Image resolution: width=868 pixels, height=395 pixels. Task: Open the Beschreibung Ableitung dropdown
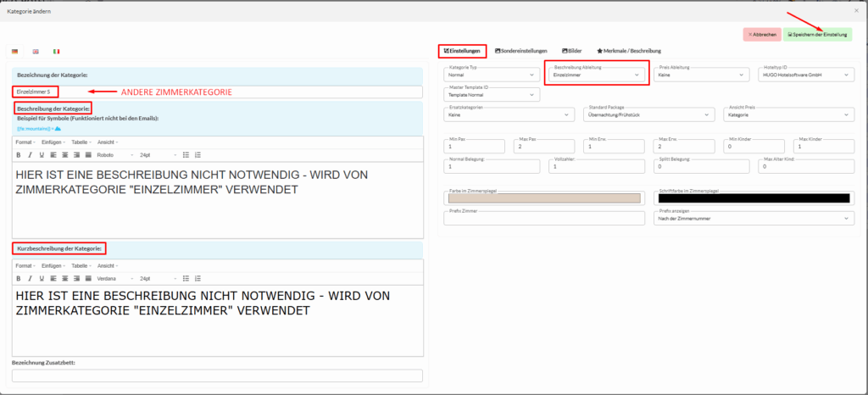[597, 75]
